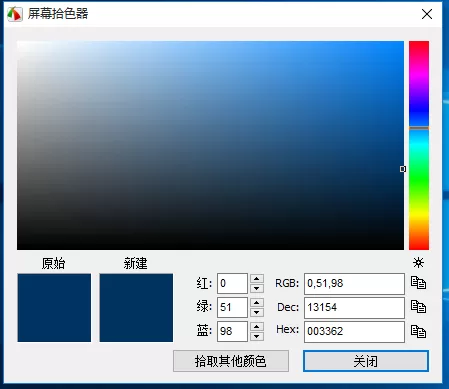The height and width of the screenshot is (389, 449).
Task: Click the Hex: label
Action: pos(287,329)
